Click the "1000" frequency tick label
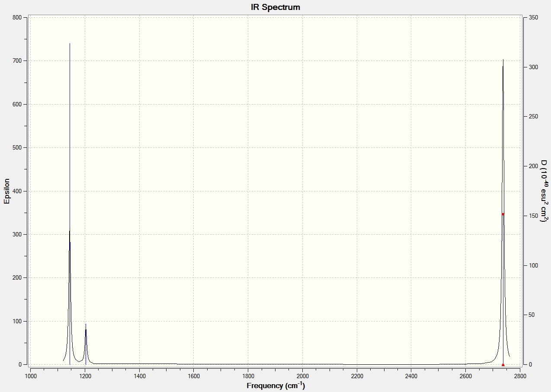Image resolution: width=551 pixels, height=392 pixels. click(x=30, y=376)
